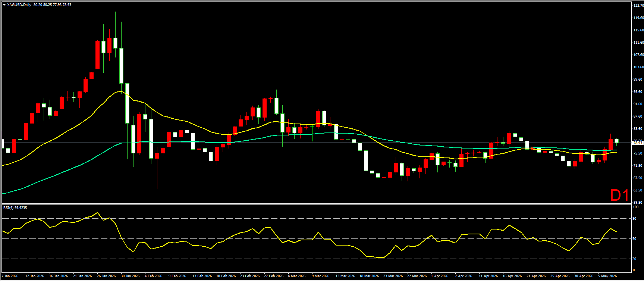Image resolution: width=644 pixels, height=281 pixels.
Task: Select the RSI 20 oversold scale label
Action: point(634,259)
